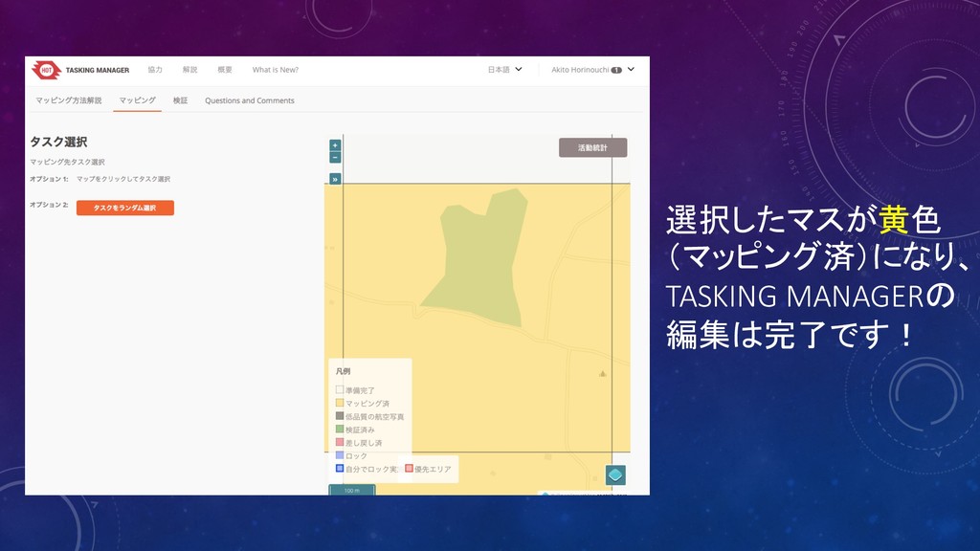
Task: Click the タスク選択 heading
Action: click(x=58, y=142)
